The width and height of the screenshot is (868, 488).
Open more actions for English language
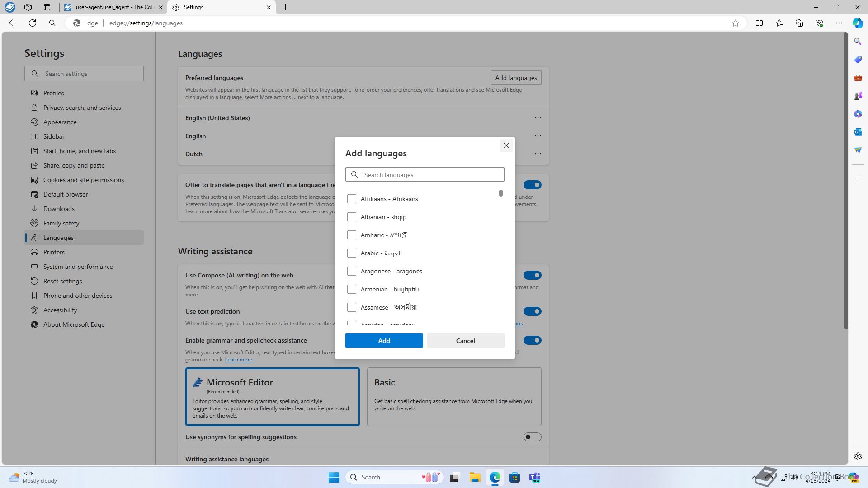[x=538, y=136]
